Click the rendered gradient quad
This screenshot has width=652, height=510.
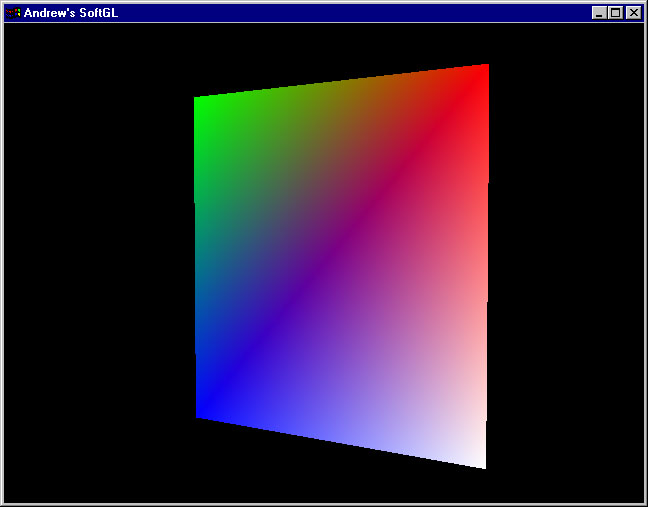[341, 266]
